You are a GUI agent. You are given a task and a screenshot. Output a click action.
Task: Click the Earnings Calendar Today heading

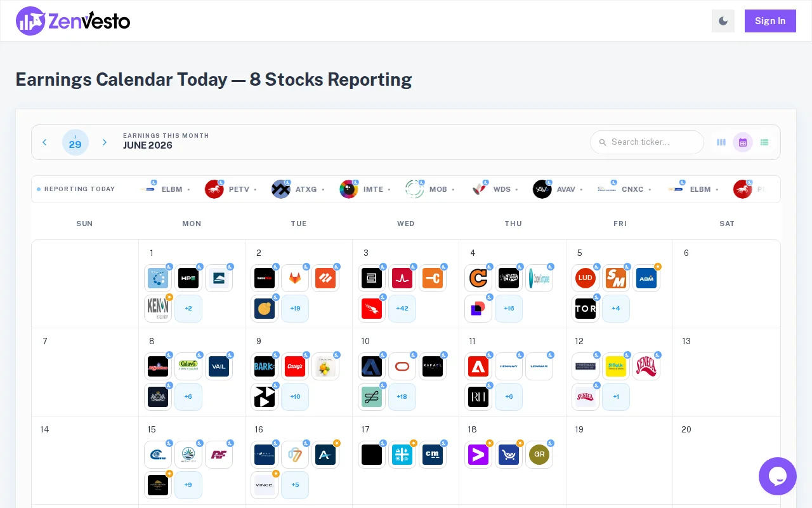(214, 79)
